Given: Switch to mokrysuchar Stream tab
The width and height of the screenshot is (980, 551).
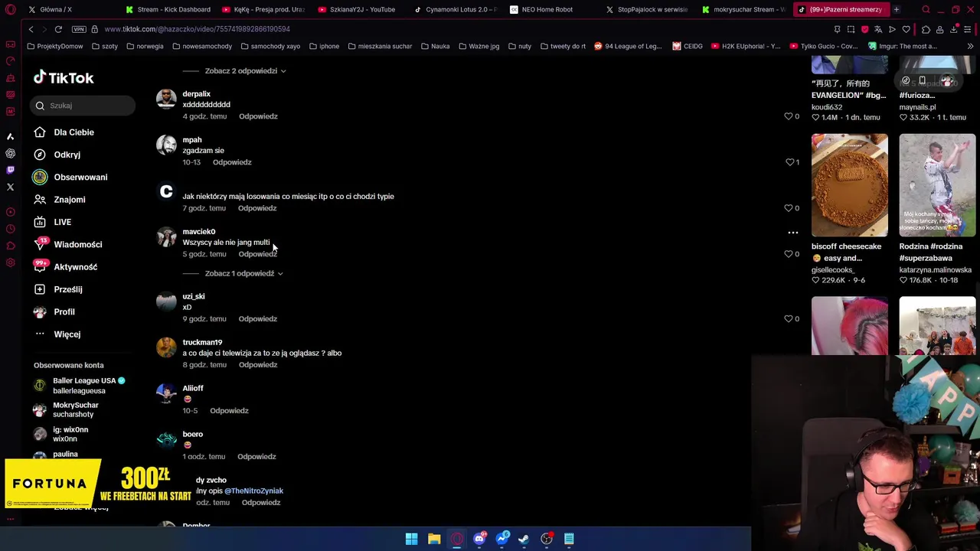Looking at the screenshot, I should (743, 10).
